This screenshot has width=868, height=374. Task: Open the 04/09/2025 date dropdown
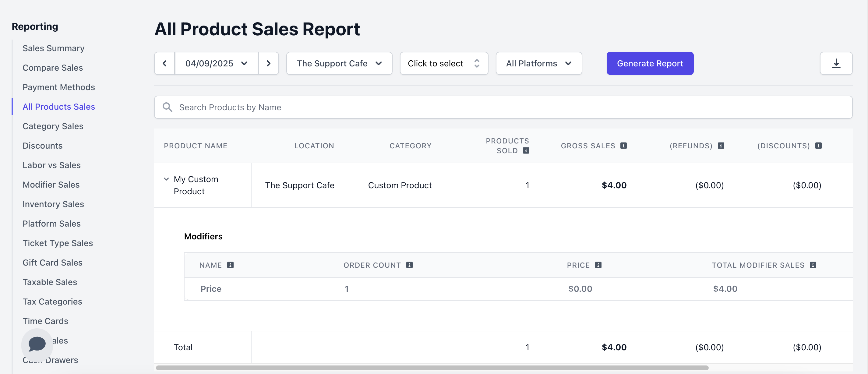(x=216, y=63)
